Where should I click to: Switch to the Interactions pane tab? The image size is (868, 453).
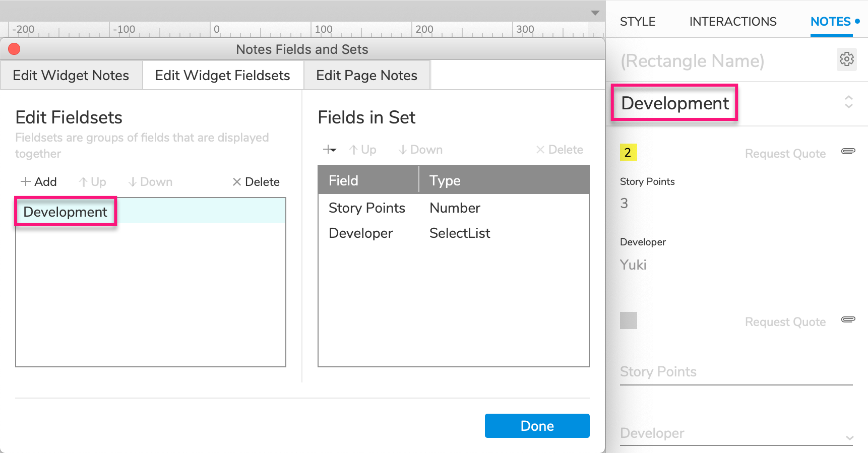pyautogui.click(x=732, y=22)
